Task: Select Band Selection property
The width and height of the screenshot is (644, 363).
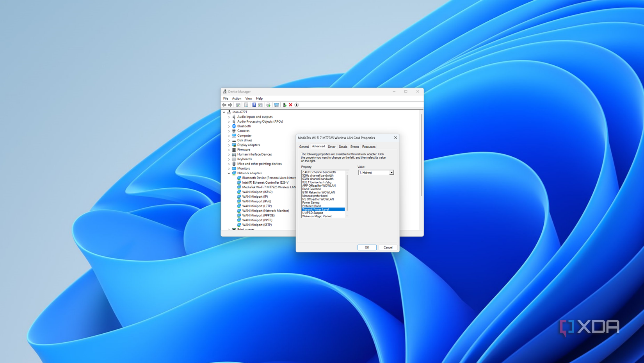Action: click(x=323, y=189)
